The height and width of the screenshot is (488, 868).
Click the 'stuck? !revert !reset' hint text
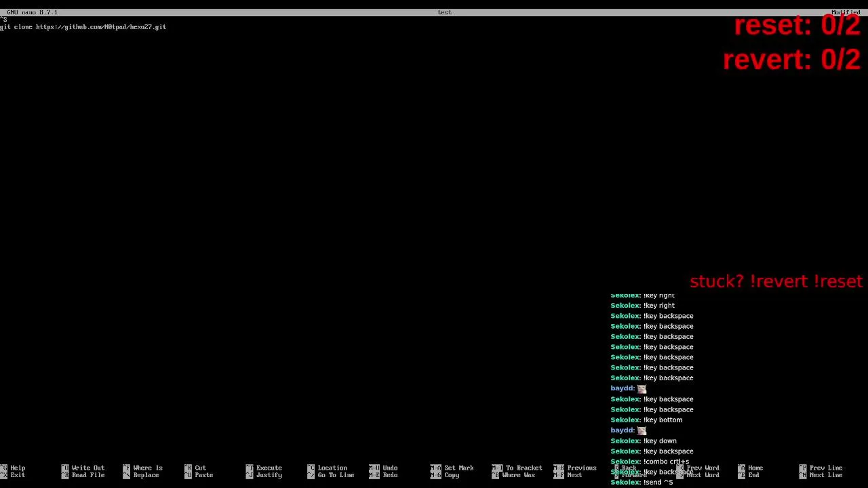click(776, 281)
